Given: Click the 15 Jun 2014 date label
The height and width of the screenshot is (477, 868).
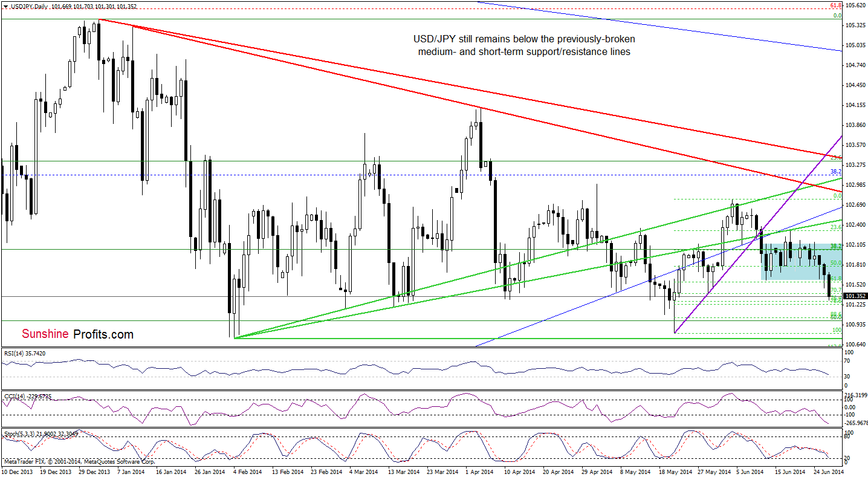Looking at the screenshot, I should (790, 471).
